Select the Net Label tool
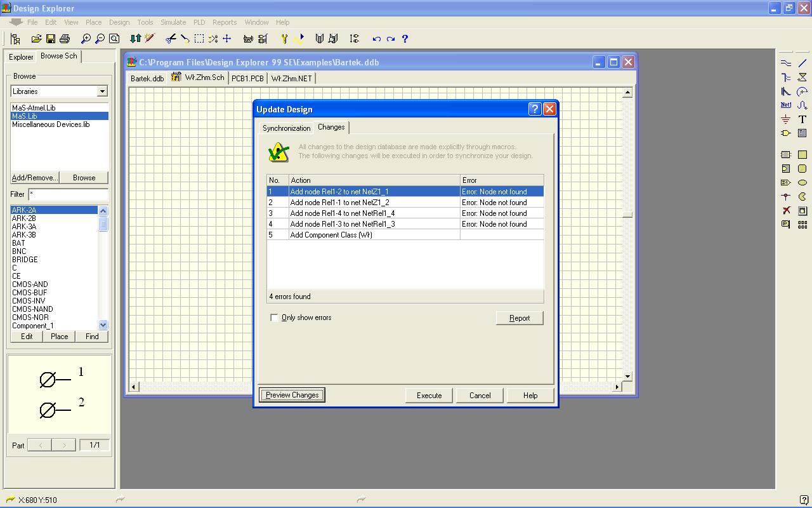This screenshot has width=812, height=508. coord(786,105)
